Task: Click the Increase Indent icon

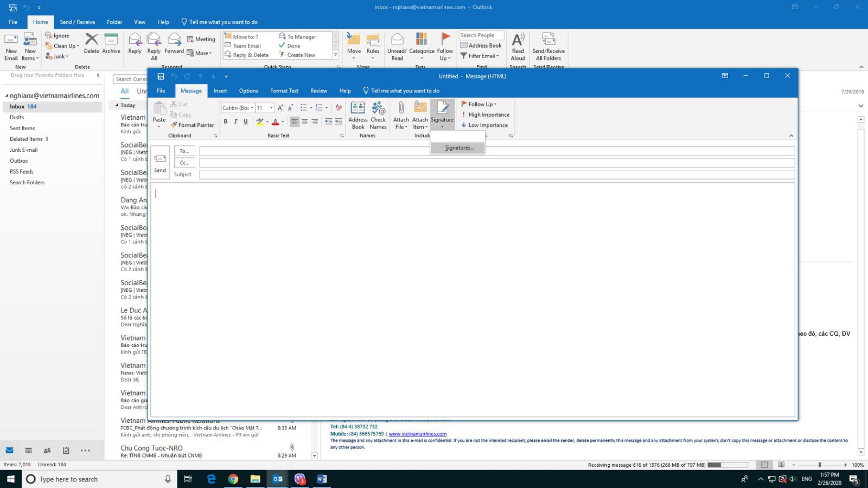Action: pyautogui.click(x=339, y=121)
